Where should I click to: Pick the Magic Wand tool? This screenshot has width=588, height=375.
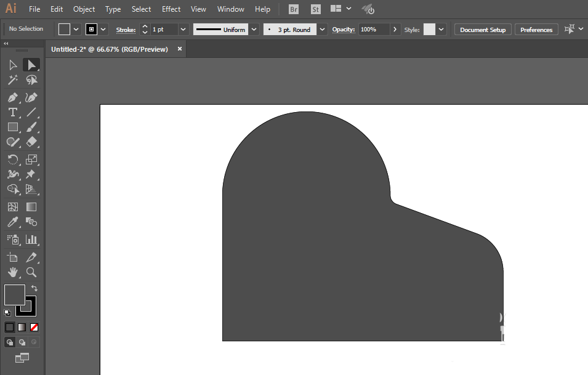[x=12, y=80]
